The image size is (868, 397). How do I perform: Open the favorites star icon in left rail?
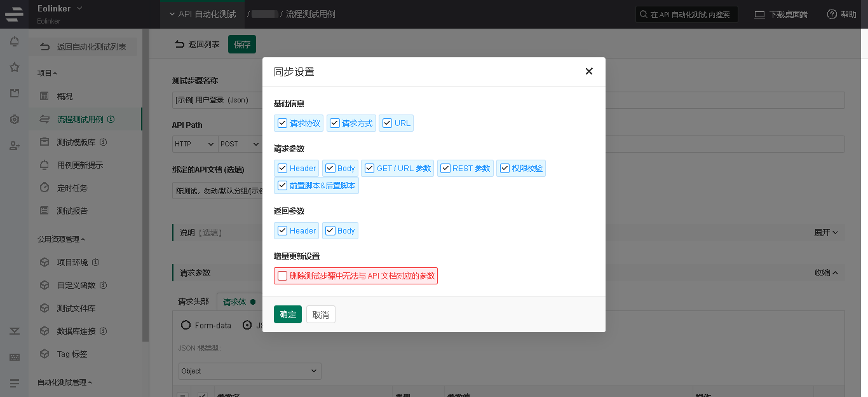14,67
